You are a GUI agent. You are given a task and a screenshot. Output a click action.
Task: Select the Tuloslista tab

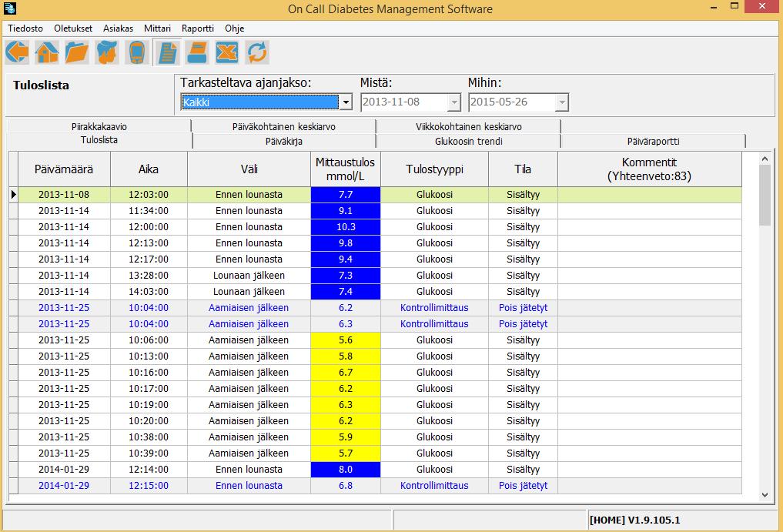point(99,140)
